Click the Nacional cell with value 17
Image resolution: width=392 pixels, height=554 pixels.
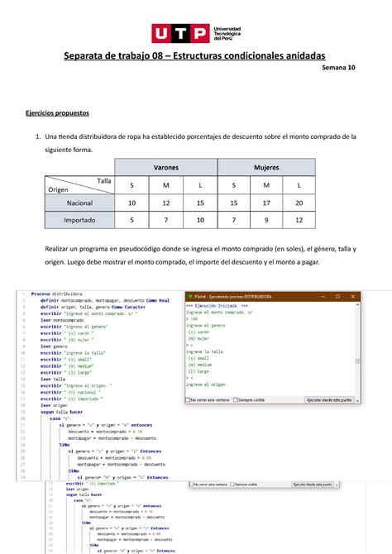click(x=266, y=203)
